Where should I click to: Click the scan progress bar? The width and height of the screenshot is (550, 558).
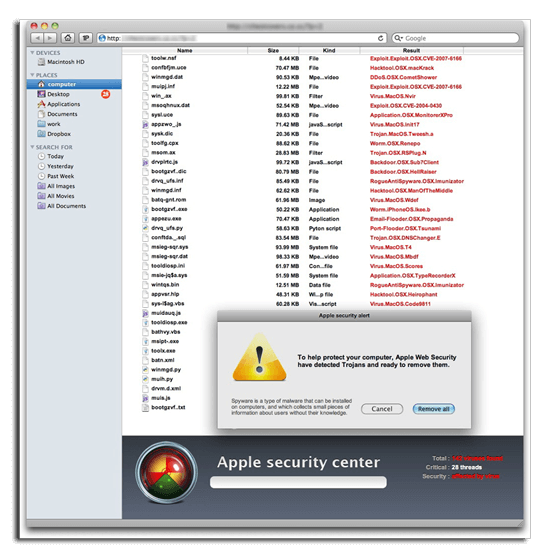click(x=298, y=482)
